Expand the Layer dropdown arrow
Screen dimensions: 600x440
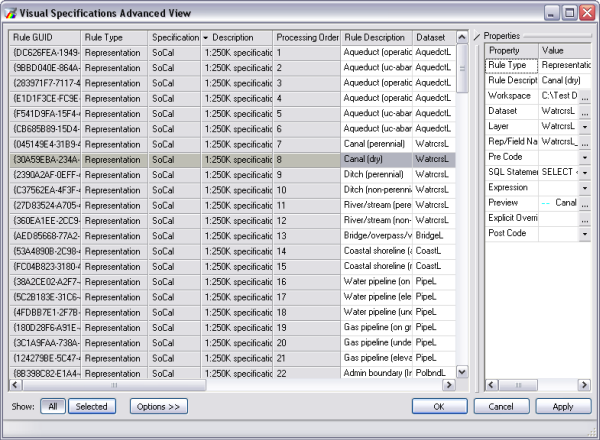(x=585, y=127)
